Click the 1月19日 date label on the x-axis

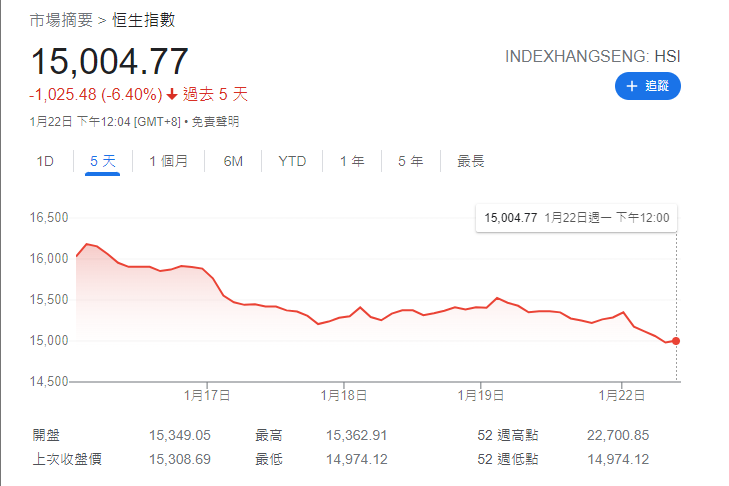tap(481, 395)
